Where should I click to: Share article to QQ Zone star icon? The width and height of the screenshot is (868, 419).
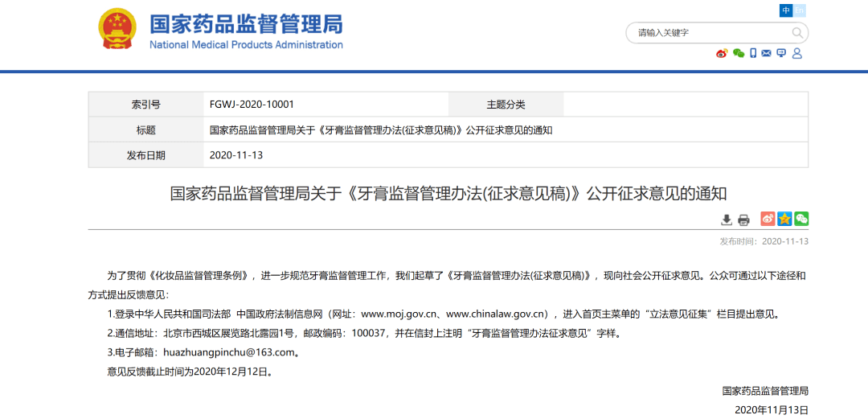pos(784,219)
